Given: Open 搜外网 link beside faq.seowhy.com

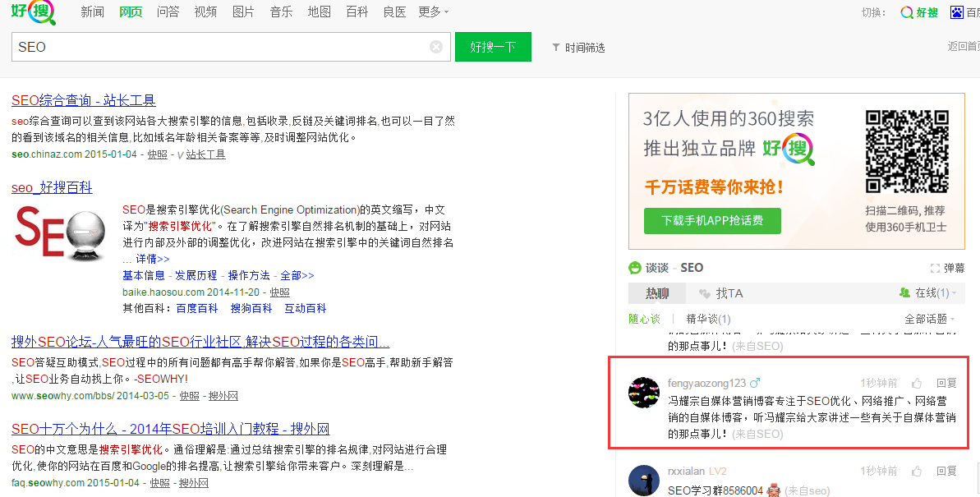Looking at the screenshot, I should coord(194,482).
